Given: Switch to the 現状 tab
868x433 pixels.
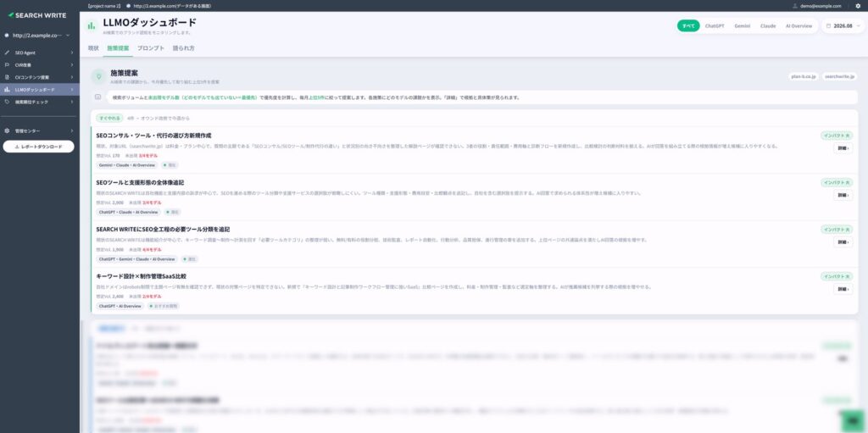Looking at the screenshot, I should [x=93, y=48].
